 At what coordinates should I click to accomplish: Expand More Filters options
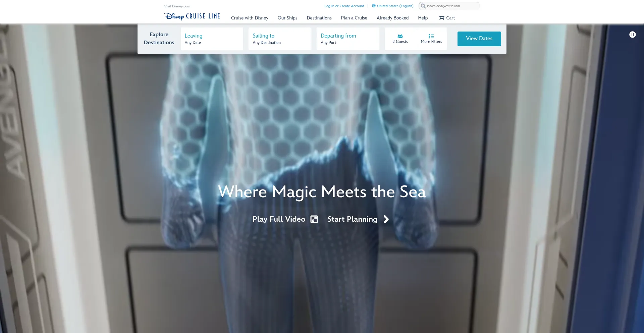(431, 39)
